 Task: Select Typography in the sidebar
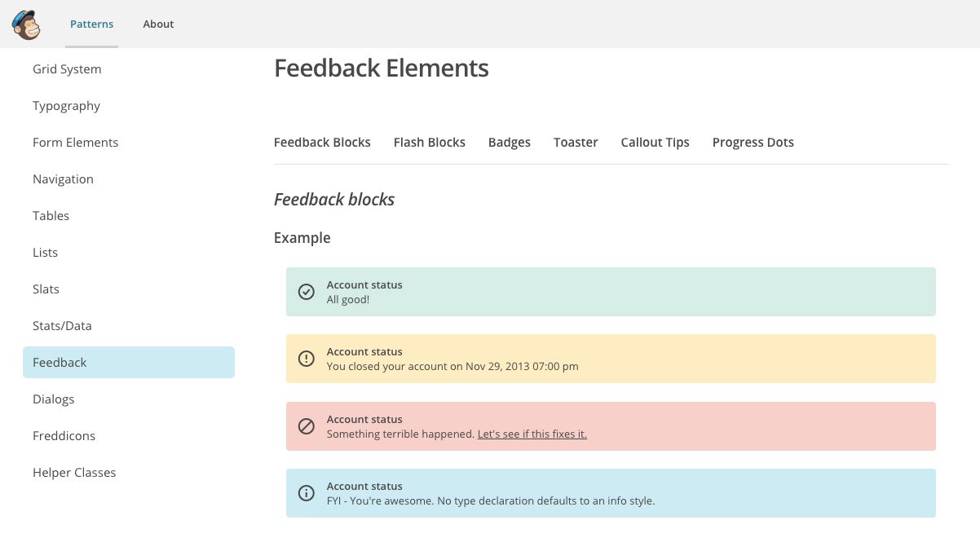tap(66, 105)
